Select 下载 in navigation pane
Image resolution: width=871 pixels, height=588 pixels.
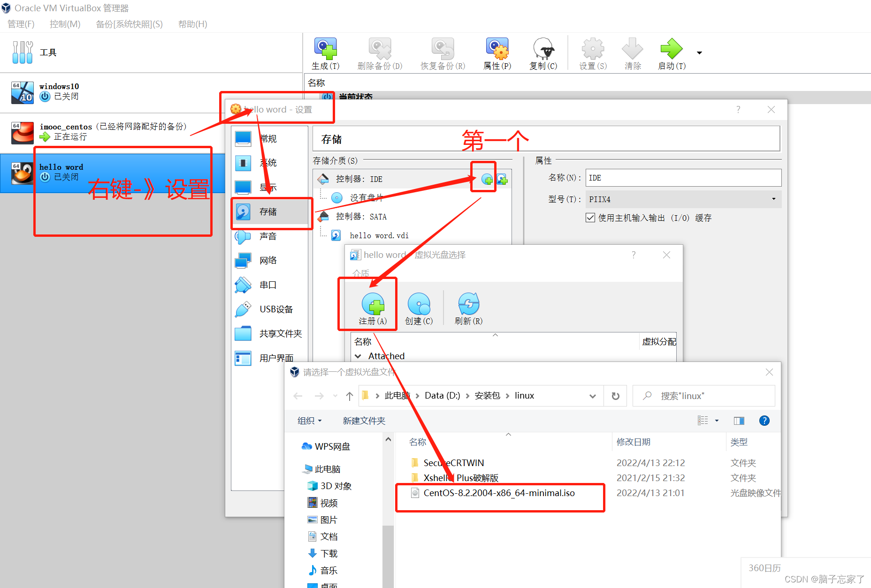coord(329,554)
